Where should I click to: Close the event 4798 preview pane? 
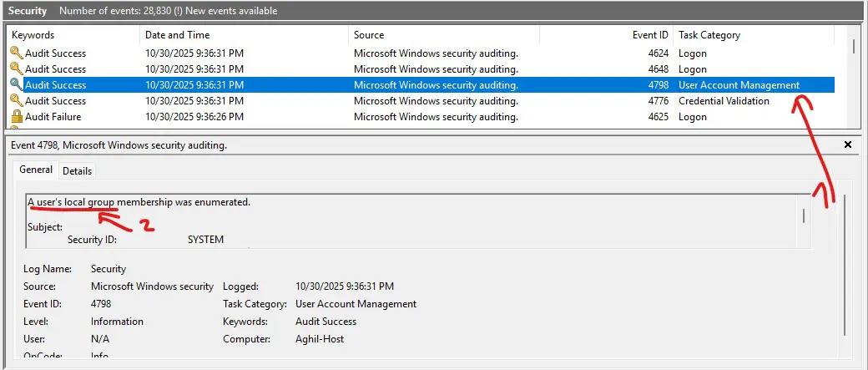coord(848,144)
